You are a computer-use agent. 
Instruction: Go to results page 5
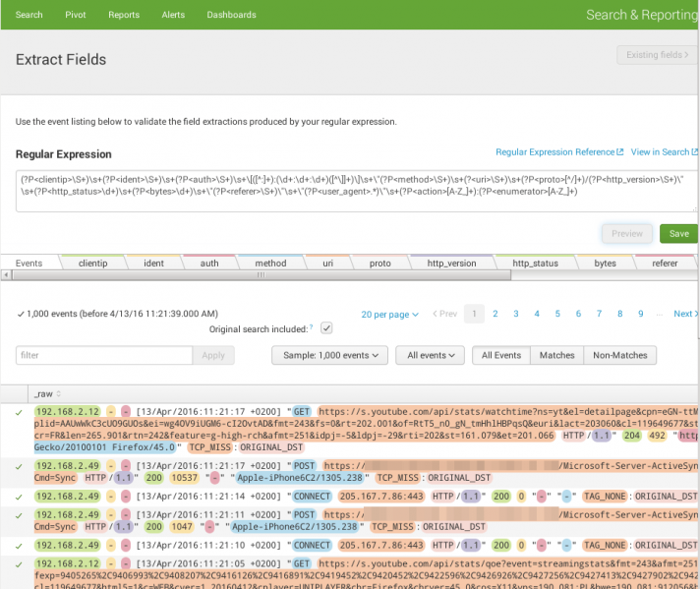[x=557, y=314]
